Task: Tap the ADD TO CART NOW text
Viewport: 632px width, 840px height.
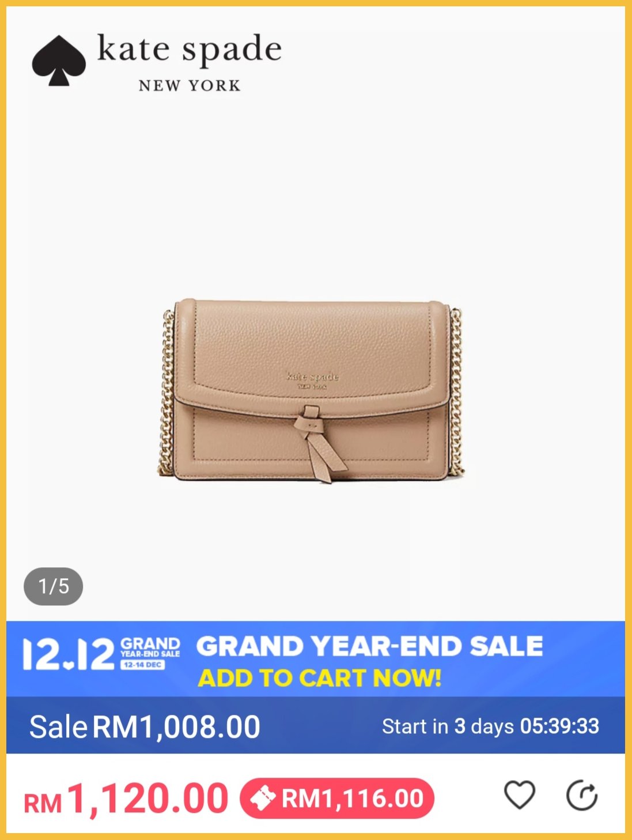Action: [320, 678]
